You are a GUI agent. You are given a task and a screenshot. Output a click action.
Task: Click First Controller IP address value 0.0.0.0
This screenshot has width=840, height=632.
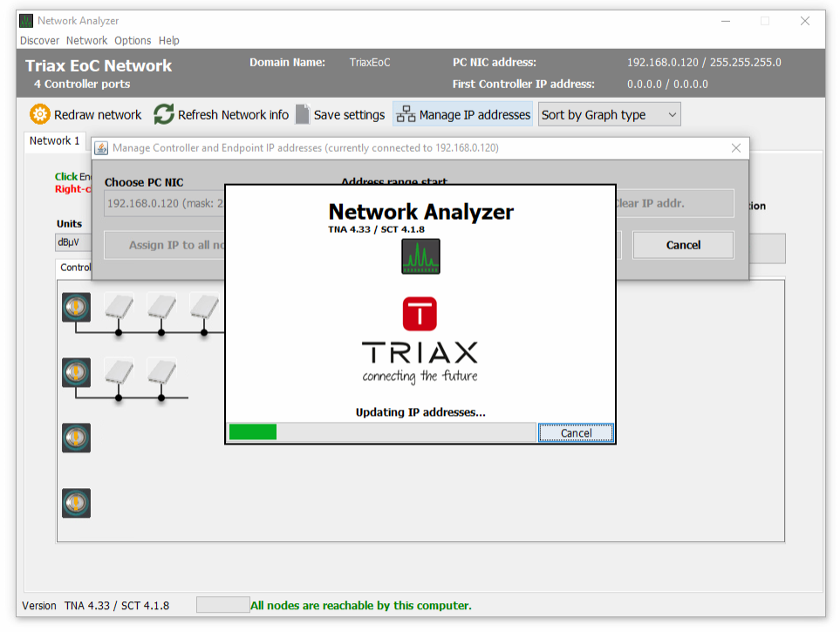[667, 85]
